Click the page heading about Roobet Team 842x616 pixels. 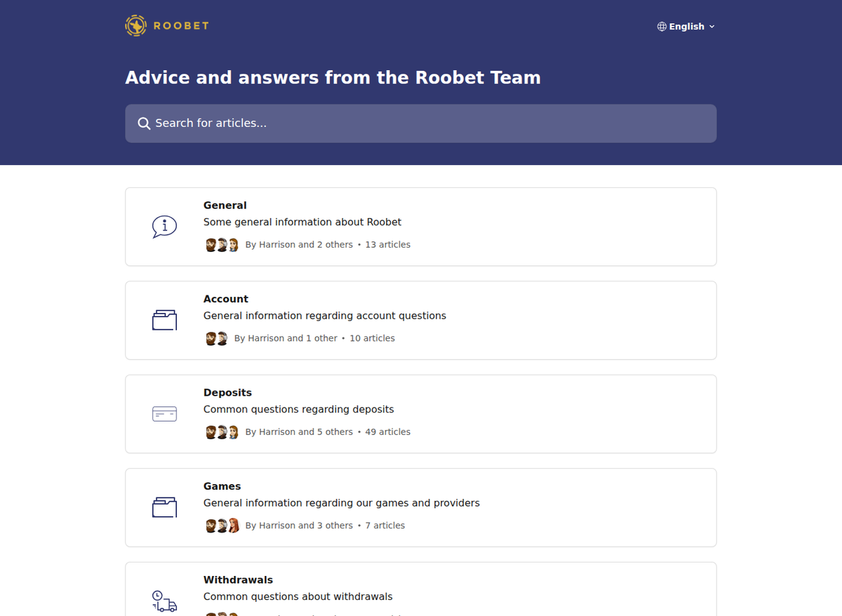click(x=333, y=77)
